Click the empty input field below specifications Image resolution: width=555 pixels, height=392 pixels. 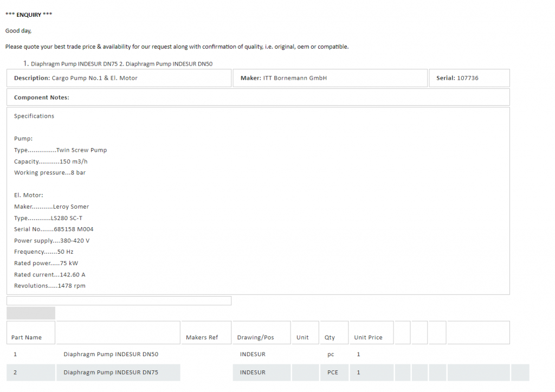pyautogui.click(x=119, y=300)
